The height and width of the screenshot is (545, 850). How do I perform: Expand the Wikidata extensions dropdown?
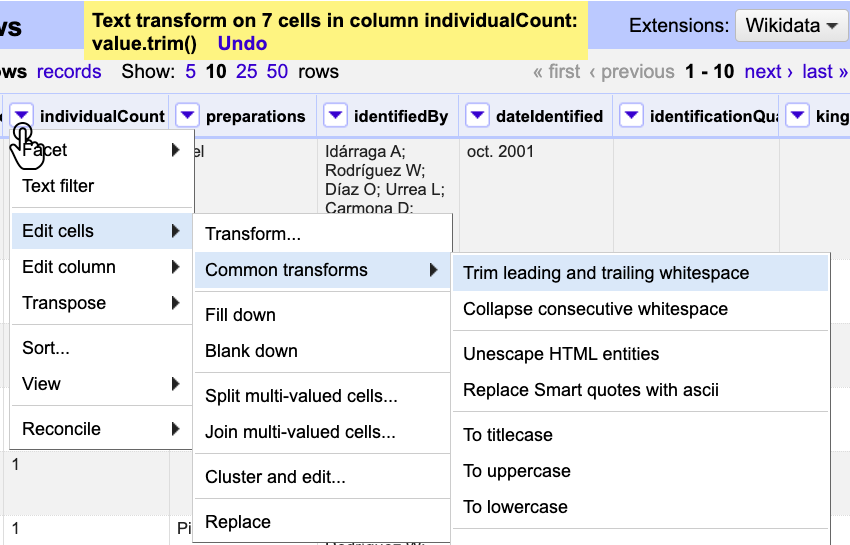791,26
